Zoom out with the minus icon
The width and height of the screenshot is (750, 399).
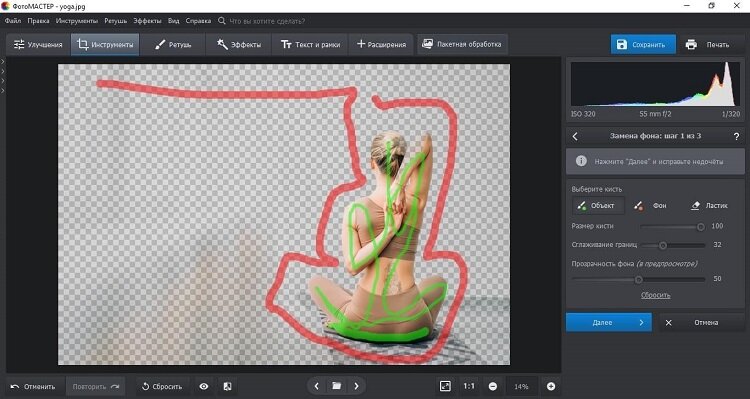coord(493,387)
